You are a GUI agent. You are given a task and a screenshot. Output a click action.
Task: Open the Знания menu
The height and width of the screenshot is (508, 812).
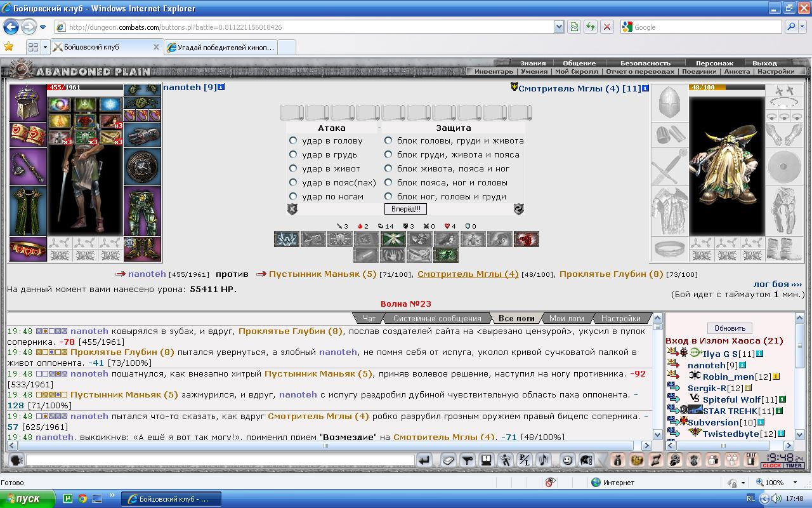(x=533, y=63)
